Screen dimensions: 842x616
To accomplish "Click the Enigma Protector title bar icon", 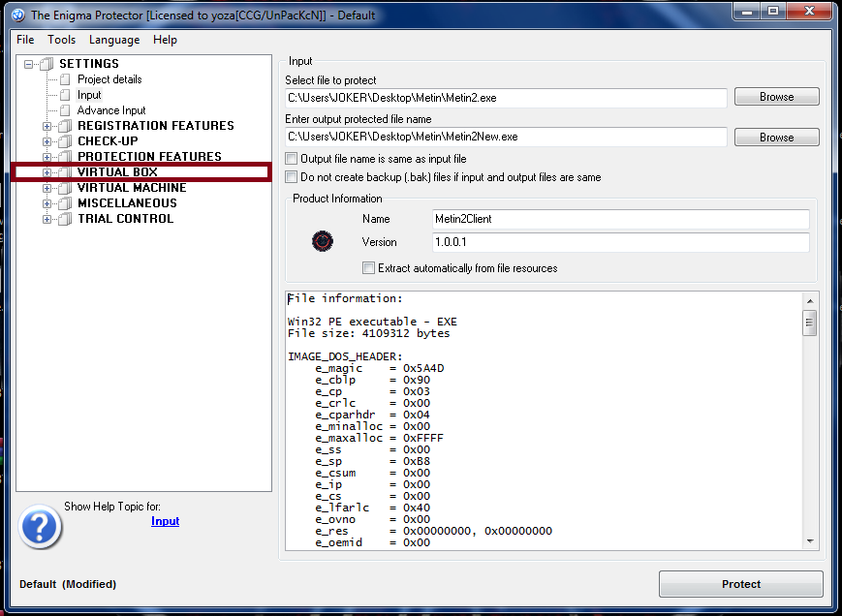I will coord(17,15).
